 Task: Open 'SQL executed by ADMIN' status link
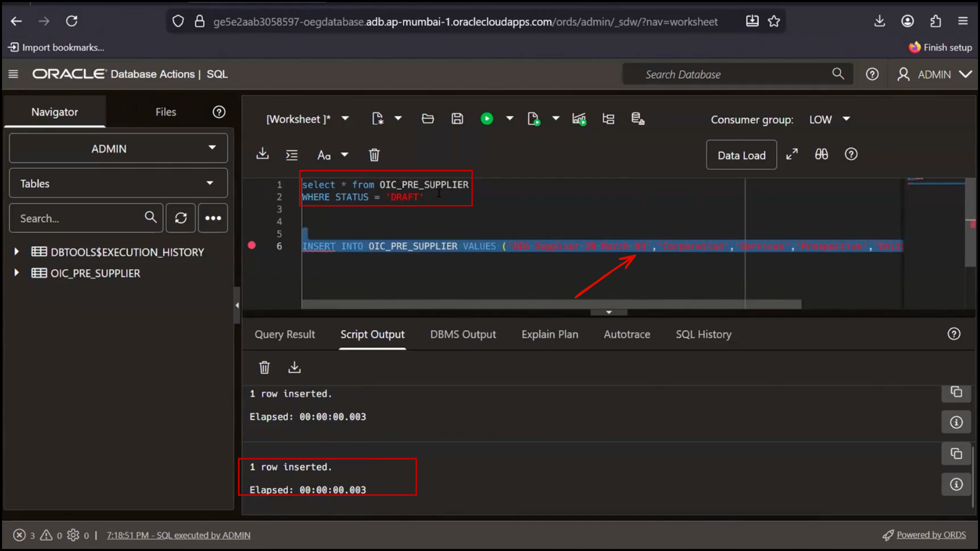pos(179,535)
